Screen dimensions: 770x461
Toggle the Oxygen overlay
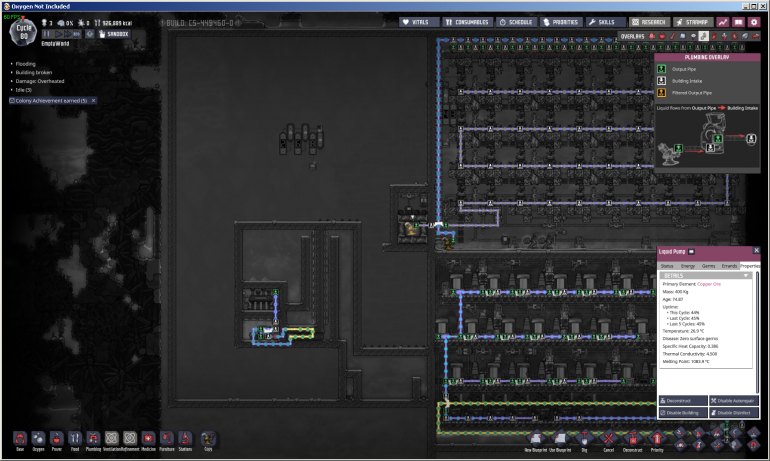pos(652,36)
